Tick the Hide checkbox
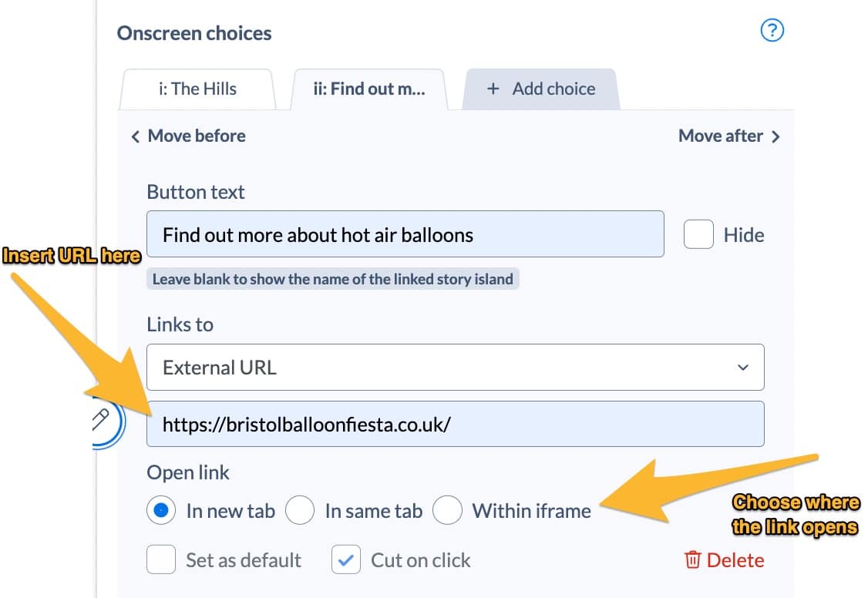The height and width of the screenshot is (598, 868). (x=698, y=234)
